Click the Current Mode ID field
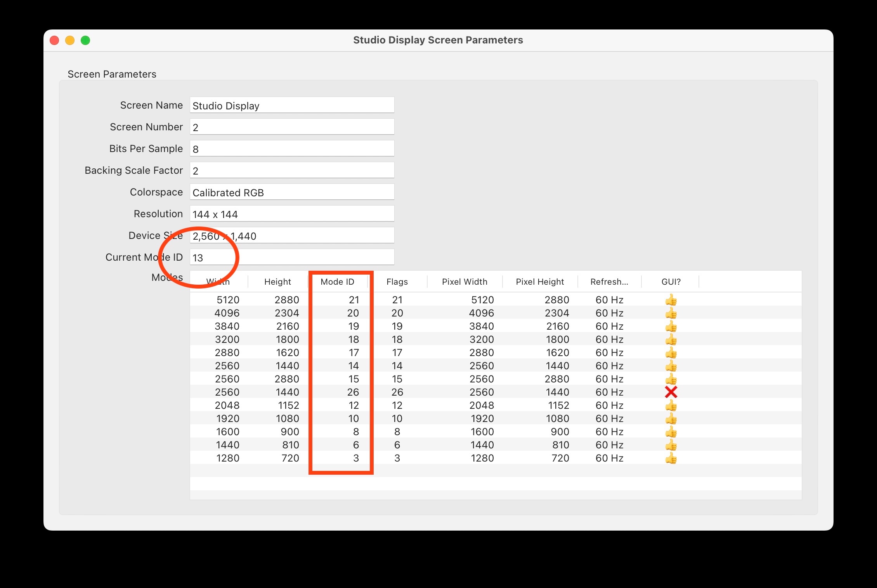The width and height of the screenshot is (877, 588). pyautogui.click(x=292, y=258)
